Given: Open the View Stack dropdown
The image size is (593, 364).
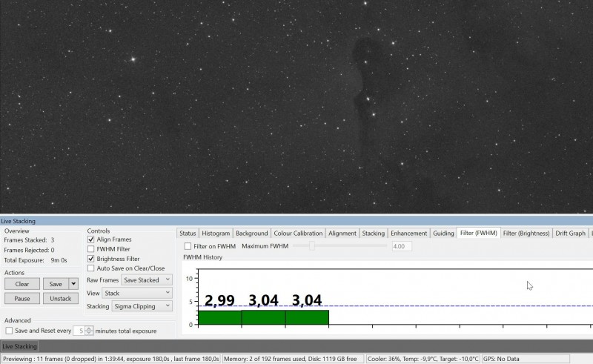Looking at the screenshot, I should pos(137,294).
